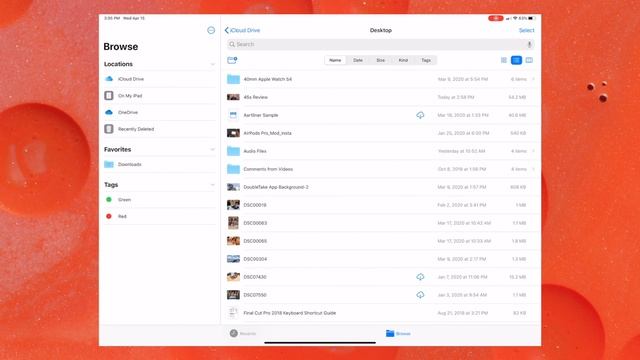Switch to list view
The height and width of the screenshot is (360, 640).
(516, 60)
